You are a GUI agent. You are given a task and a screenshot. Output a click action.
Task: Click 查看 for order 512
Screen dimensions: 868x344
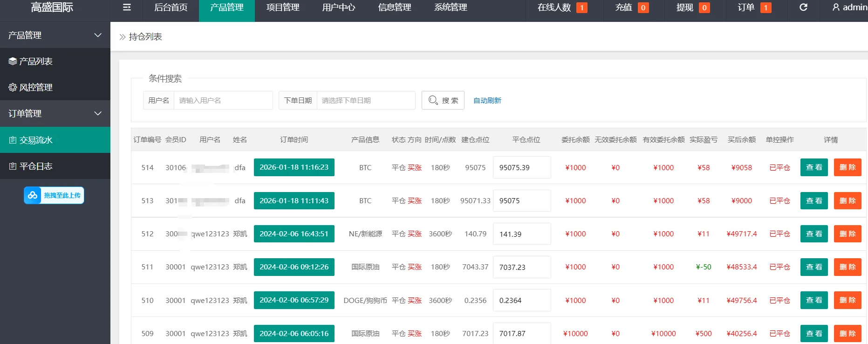[x=814, y=234]
